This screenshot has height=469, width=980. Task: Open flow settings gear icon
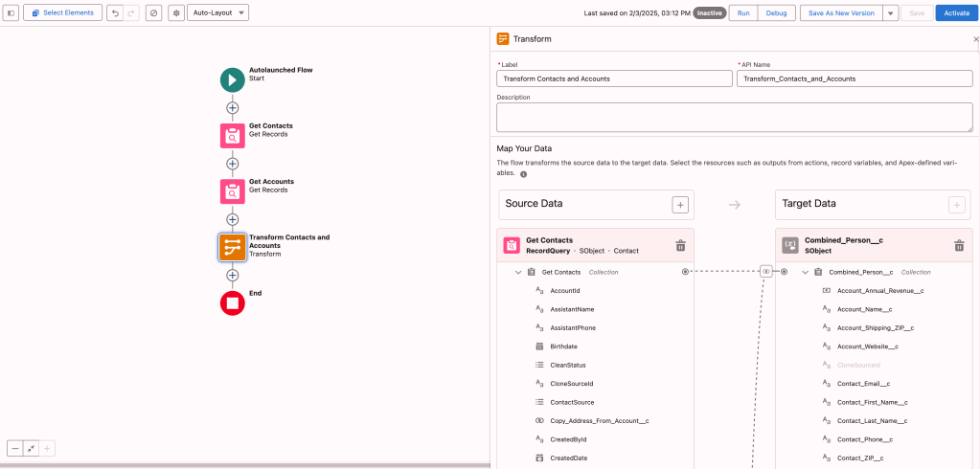coord(176,13)
